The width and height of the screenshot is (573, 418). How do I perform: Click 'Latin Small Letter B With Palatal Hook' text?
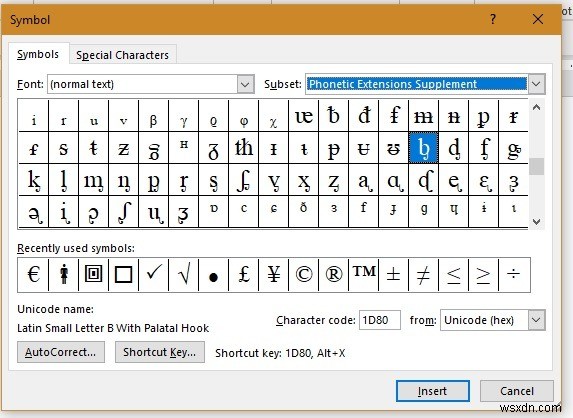pos(113,328)
